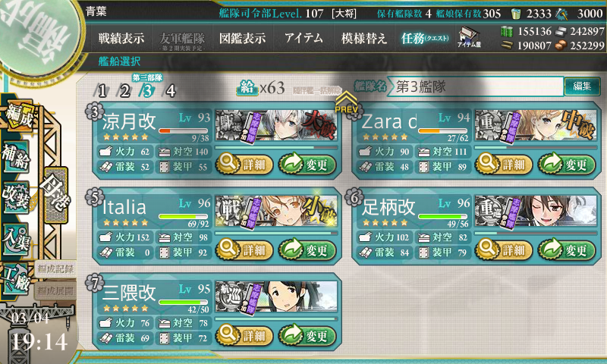Open the 補給 (Resupply) sidebar icon

[x=16, y=157]
